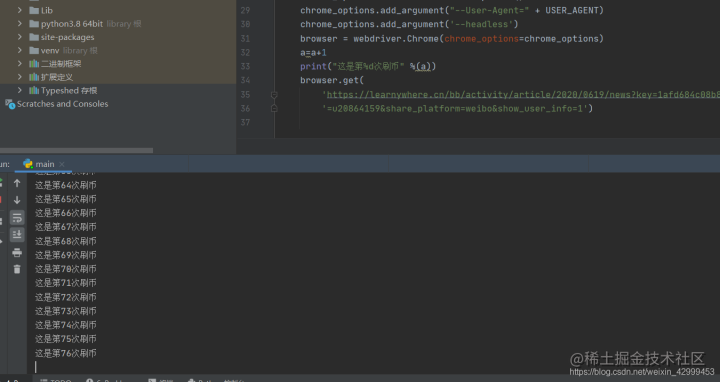The height and width of the screenshot is (382, 720).
Task: Toggle scroll-to-end in the Run console
Action: point(17,235)
